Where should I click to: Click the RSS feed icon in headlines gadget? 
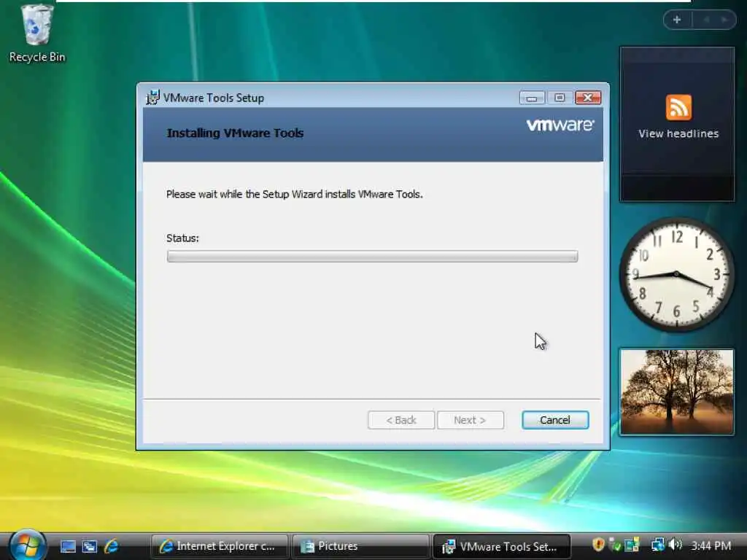(x=678, y=107)
